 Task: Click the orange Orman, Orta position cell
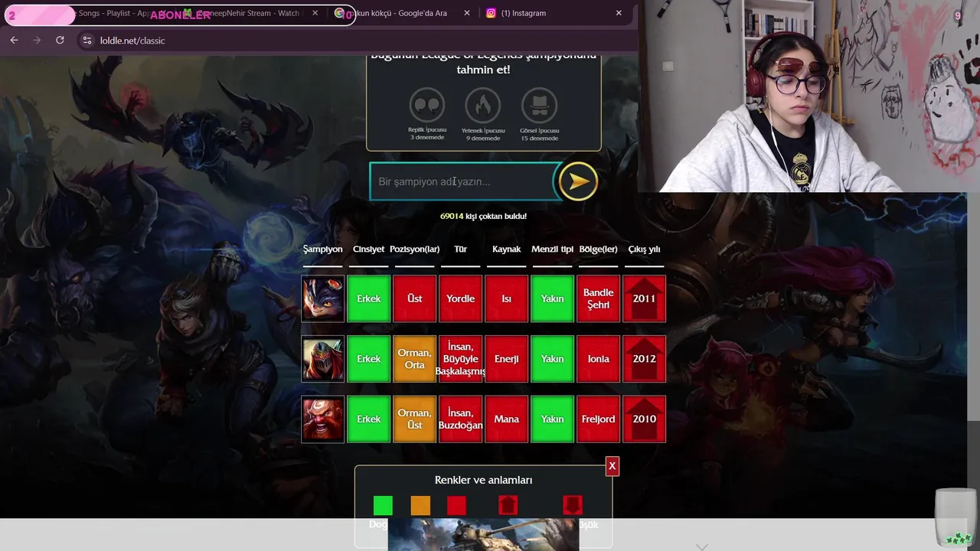(414, 359)
